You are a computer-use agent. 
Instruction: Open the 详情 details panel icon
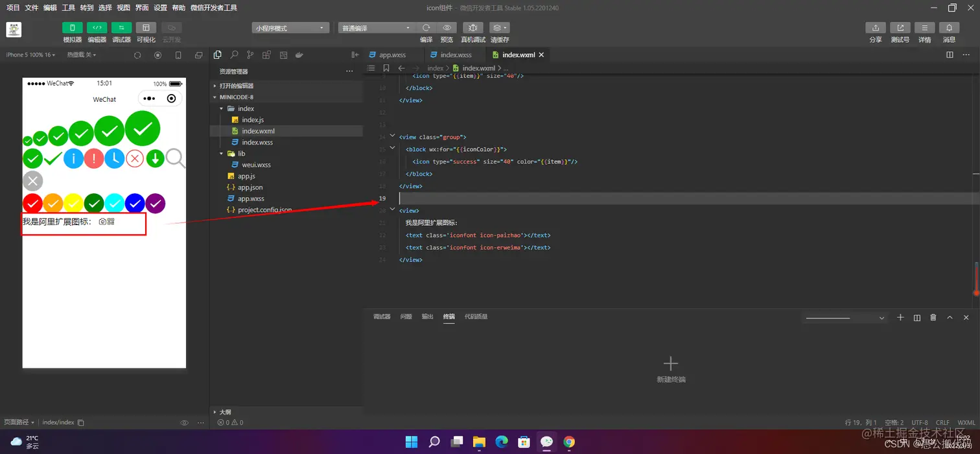coord(924,28)
